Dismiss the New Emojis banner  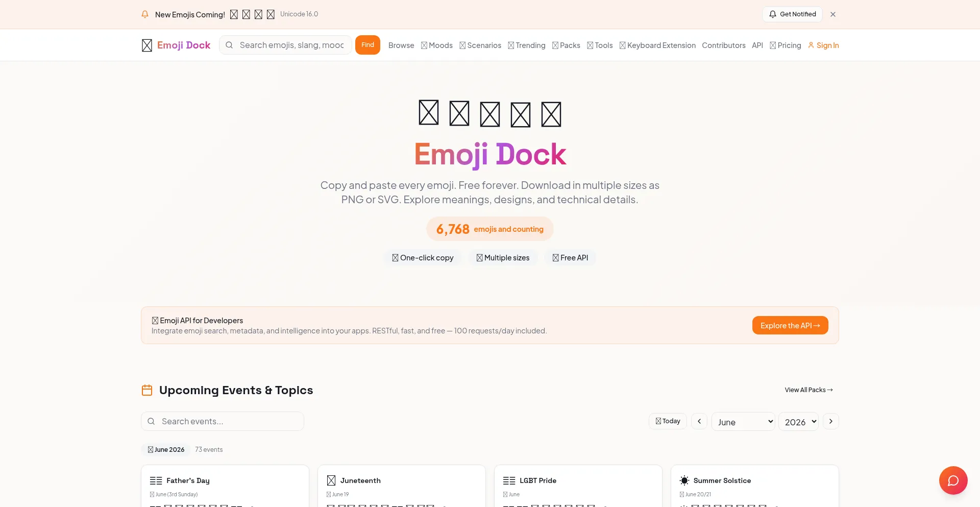[833, 14]
